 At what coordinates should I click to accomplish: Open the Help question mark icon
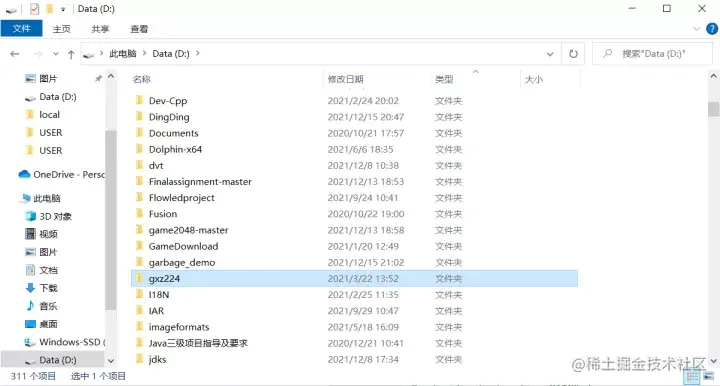712,29
